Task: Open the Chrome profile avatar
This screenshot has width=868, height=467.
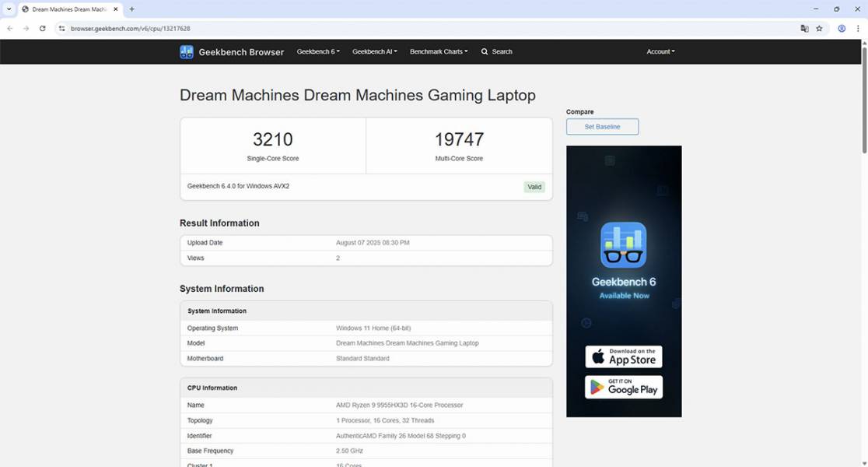Action: (x=841, y=28)
